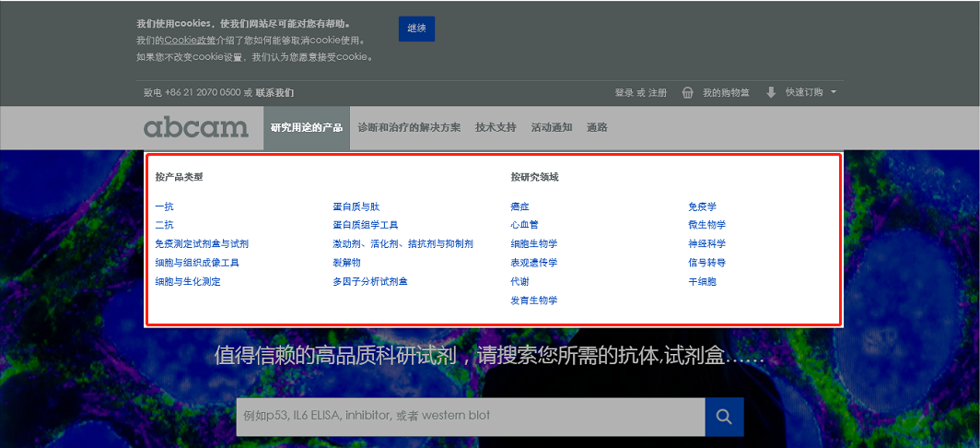The image size is (980, 448).
Task: Click the 登录 sign-in link
Action: 624,93
